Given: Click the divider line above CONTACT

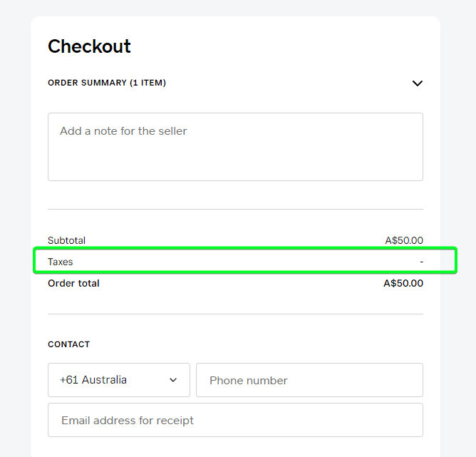Looking at the screenshot, I should tap(235, 314).
